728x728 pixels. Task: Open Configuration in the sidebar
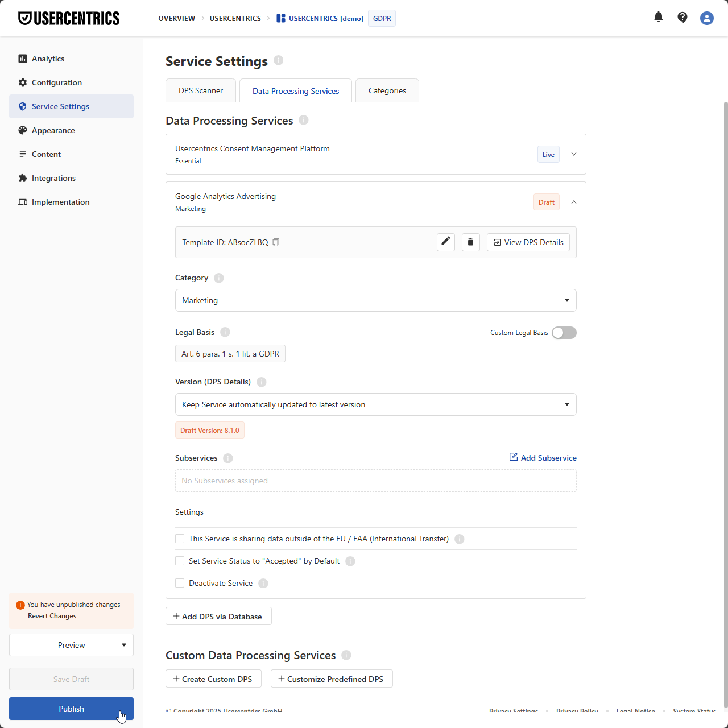click(71, 82)
